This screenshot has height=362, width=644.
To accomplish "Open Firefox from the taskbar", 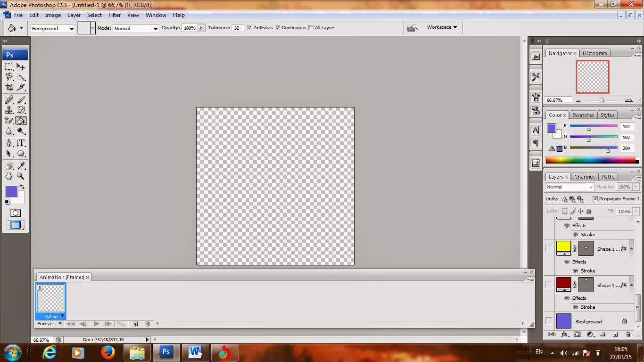I will click(x=107, y=352).
